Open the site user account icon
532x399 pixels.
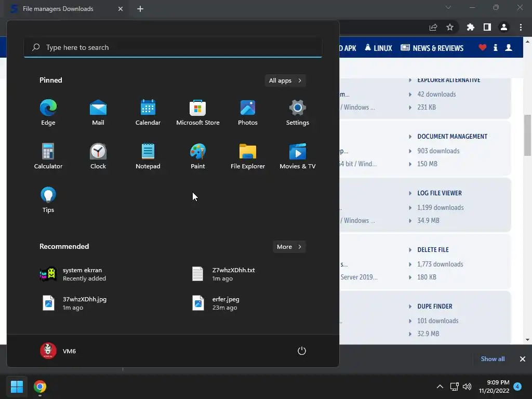point(509,47)
